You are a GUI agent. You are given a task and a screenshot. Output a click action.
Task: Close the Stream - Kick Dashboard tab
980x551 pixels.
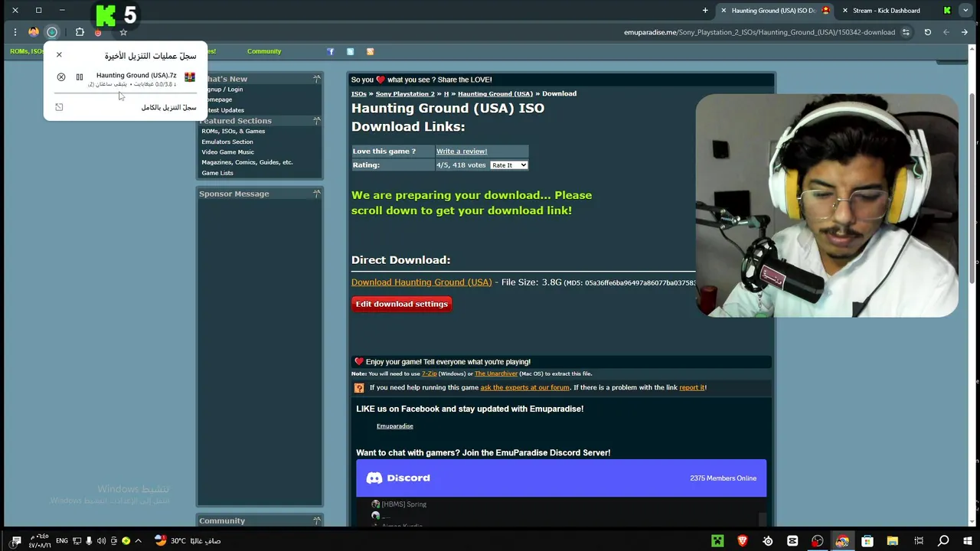(845, 11)
